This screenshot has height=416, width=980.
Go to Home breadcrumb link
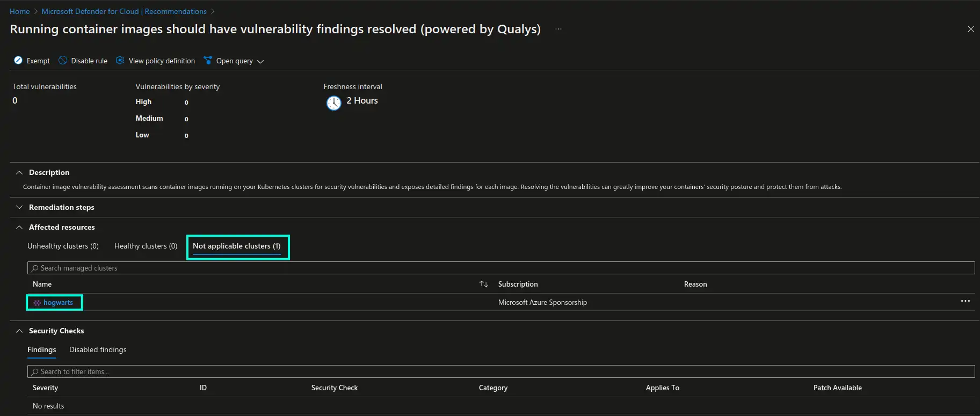tap(19, 11)
